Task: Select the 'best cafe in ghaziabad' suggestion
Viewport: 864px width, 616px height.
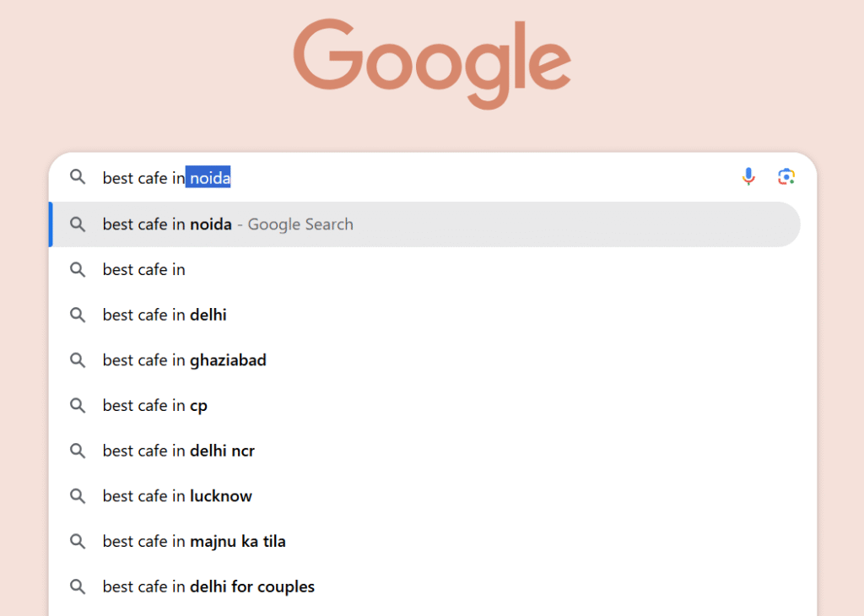Action: tap(184, 360)
